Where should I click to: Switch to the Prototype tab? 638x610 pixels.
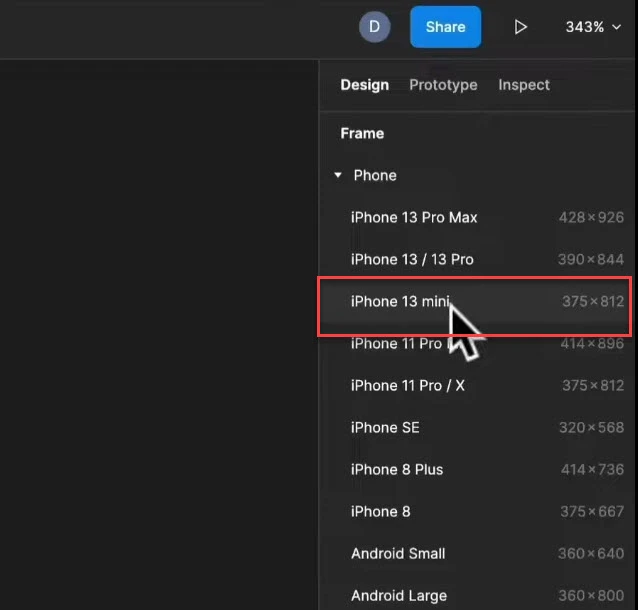click(x=443, y=85)
